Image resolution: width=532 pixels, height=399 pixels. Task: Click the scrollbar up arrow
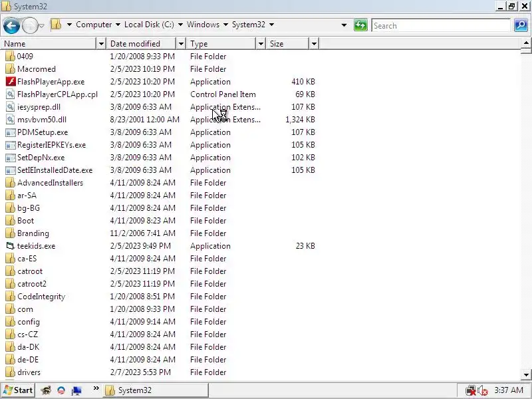[x=526, y=43]
